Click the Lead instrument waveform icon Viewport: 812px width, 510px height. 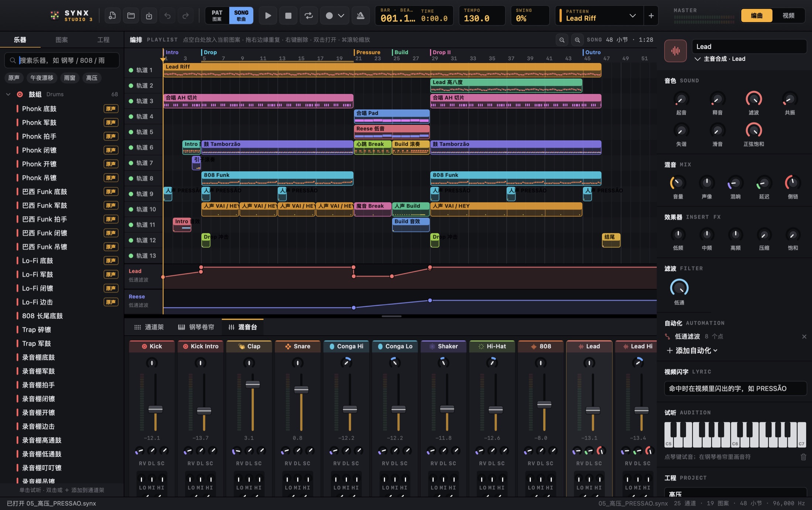[x=675, y=51]
